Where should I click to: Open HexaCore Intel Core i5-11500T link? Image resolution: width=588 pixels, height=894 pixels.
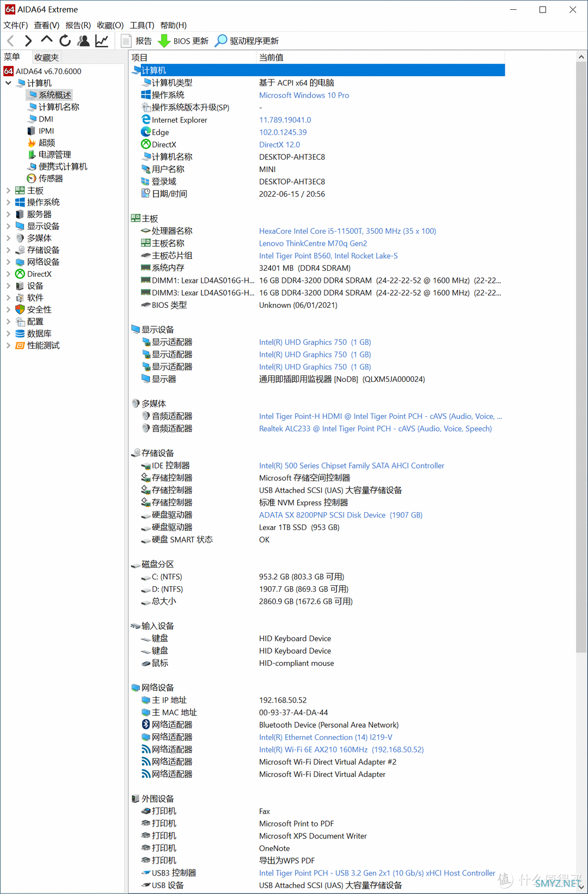(347, 231)
